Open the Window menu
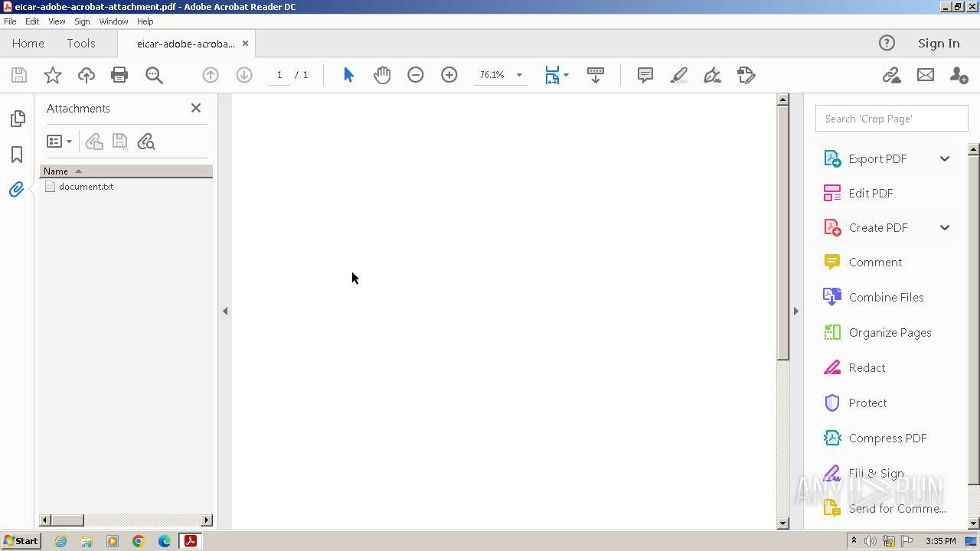The width and height of the screenshot is (980, 551). (113, 21)
